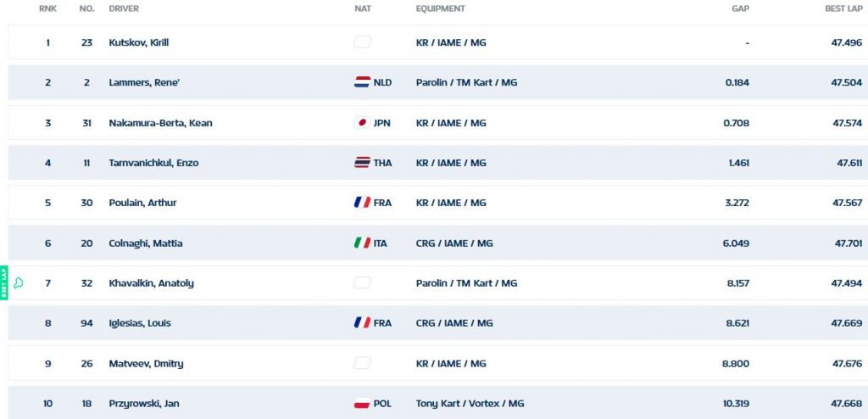Image resolution: width=868 pixels, height=419 pixels.
Task: Sort by the RNK column header
Action: coord(47,8)
